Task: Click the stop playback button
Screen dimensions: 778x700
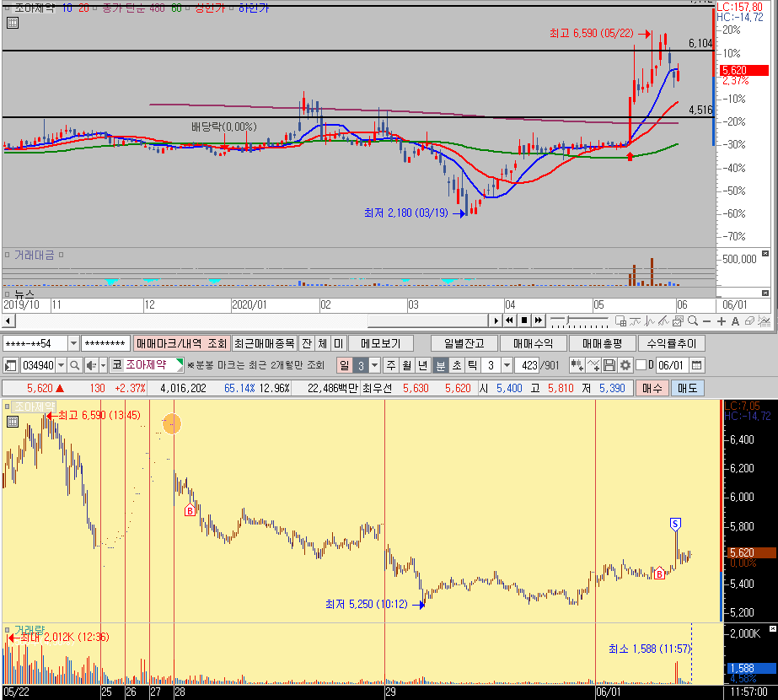Action: click(523, 321)
